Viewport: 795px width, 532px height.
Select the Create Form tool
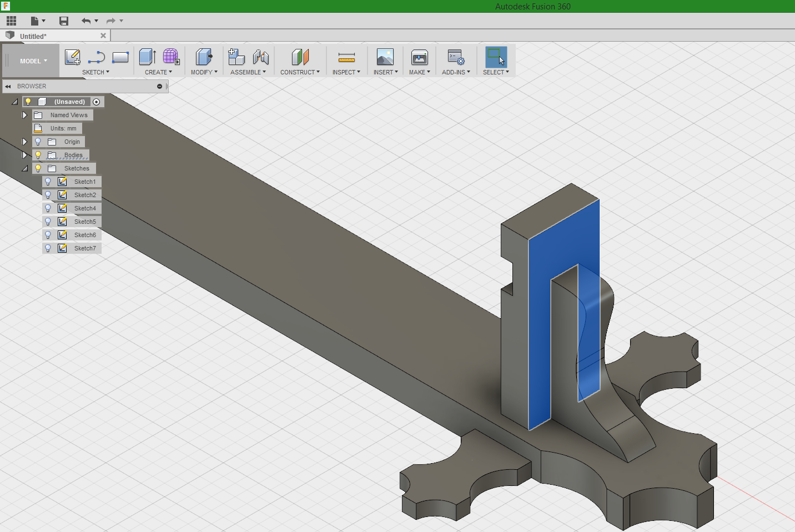171,57
